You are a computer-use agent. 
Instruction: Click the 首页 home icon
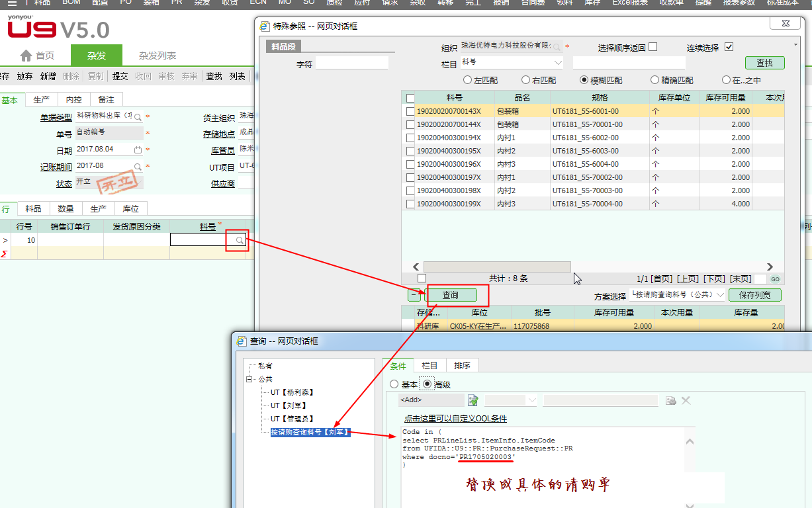(26, 56)
